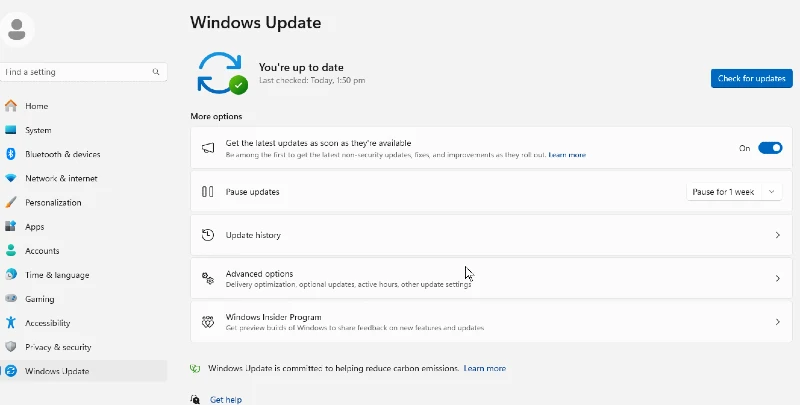The height and width of the screenshot is (405, 800).
Task: Navigate to Personalization settings
Action: point(84,202)
